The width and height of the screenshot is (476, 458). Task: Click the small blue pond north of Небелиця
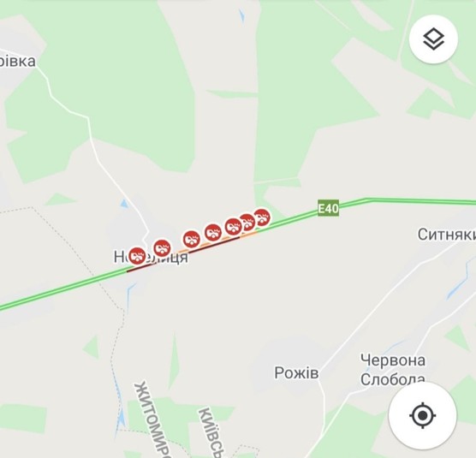pyautogui.click(x=124, y=204)
